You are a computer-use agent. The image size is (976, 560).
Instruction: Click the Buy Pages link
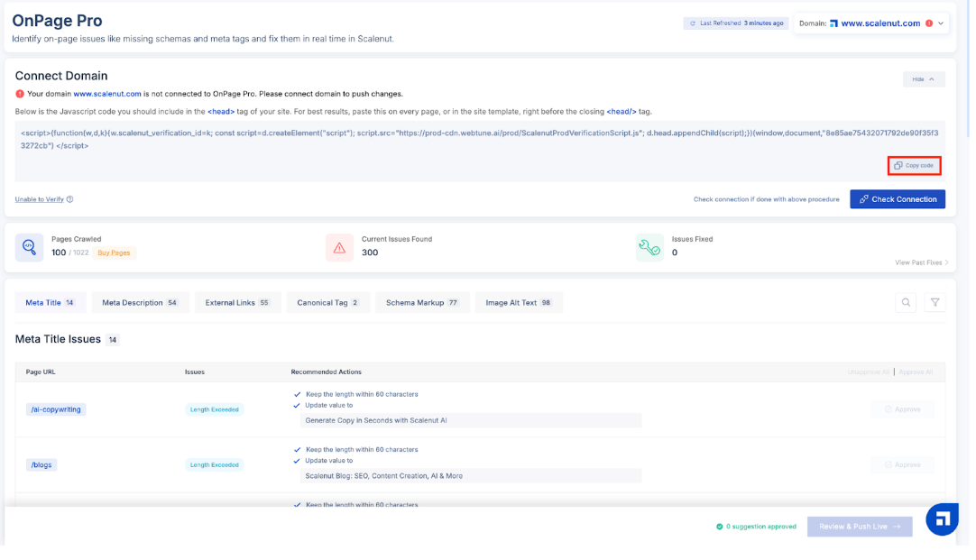[x=115, y=253]
